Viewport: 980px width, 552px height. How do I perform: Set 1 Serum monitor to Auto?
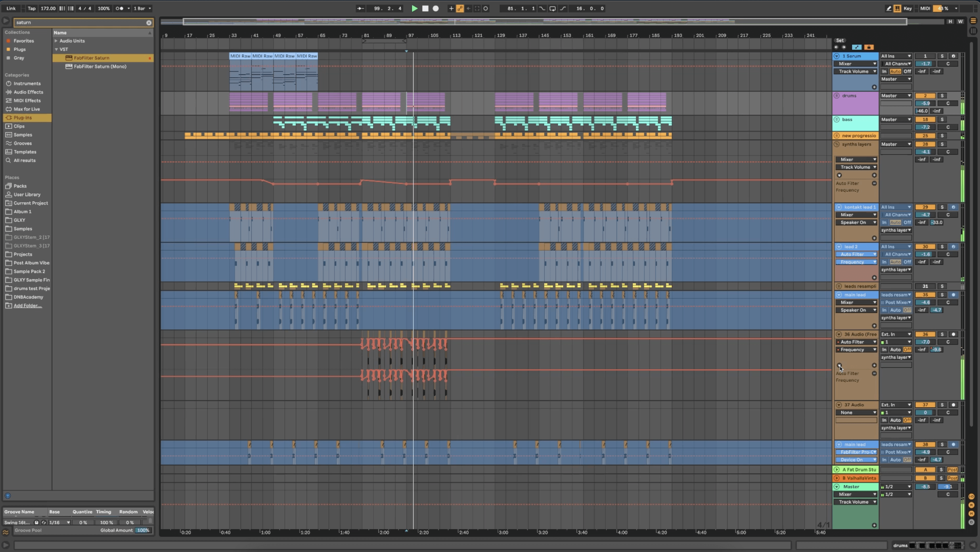pyautogui.click(x=895, y=72)
